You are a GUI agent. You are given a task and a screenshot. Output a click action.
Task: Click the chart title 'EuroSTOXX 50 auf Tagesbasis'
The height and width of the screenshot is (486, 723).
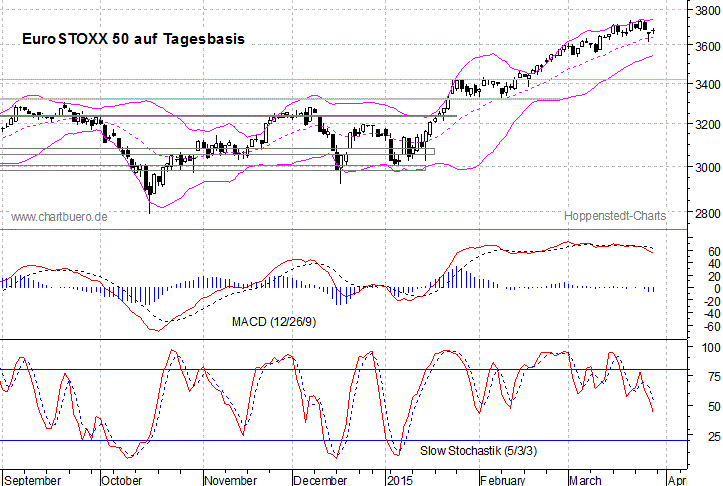coord(133,39)
